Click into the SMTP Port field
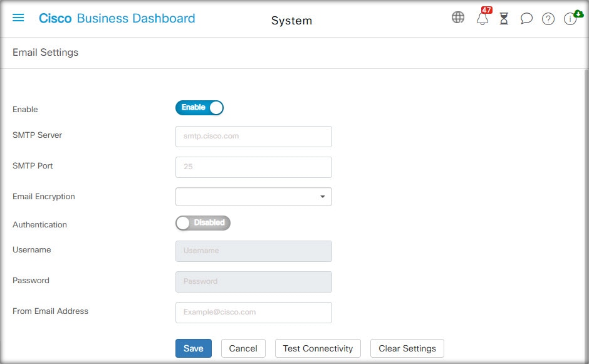 [254, 167]
